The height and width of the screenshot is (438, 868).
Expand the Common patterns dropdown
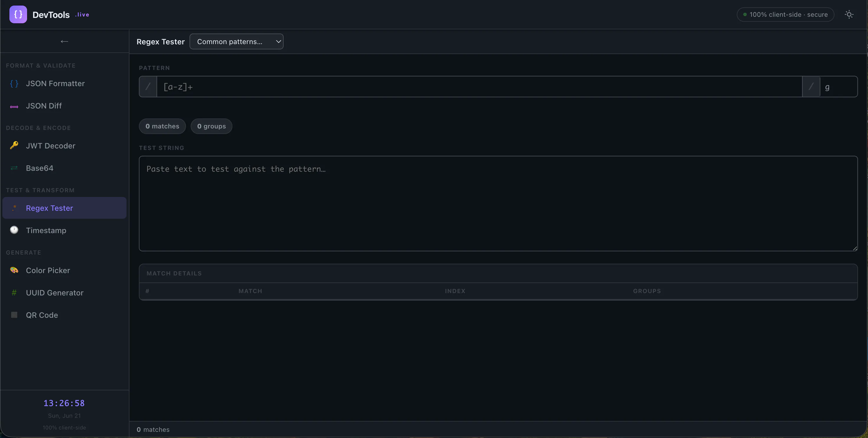(237, 41)
